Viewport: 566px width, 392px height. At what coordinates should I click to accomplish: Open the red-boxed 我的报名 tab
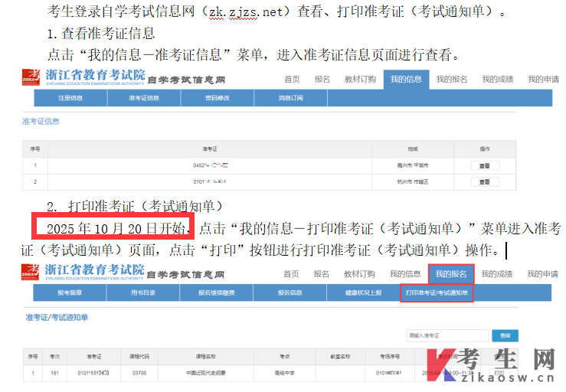click(451, 273)
